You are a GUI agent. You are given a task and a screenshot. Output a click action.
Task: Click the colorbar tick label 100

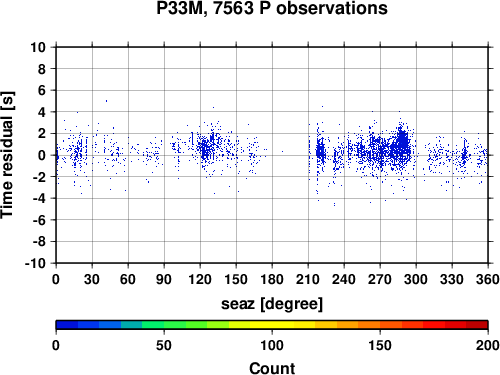pyautogui.click(x=272, y=345)
